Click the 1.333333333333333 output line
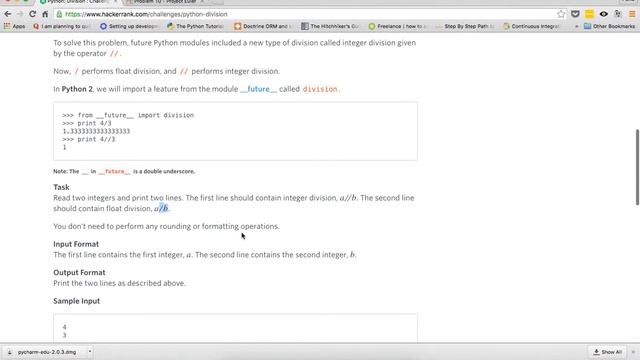The image size is (640, 360). [x=96, y=131]
